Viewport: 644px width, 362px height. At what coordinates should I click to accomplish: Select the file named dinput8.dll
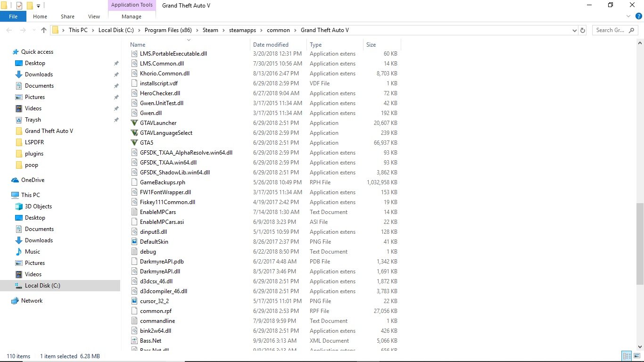[153, 232]
